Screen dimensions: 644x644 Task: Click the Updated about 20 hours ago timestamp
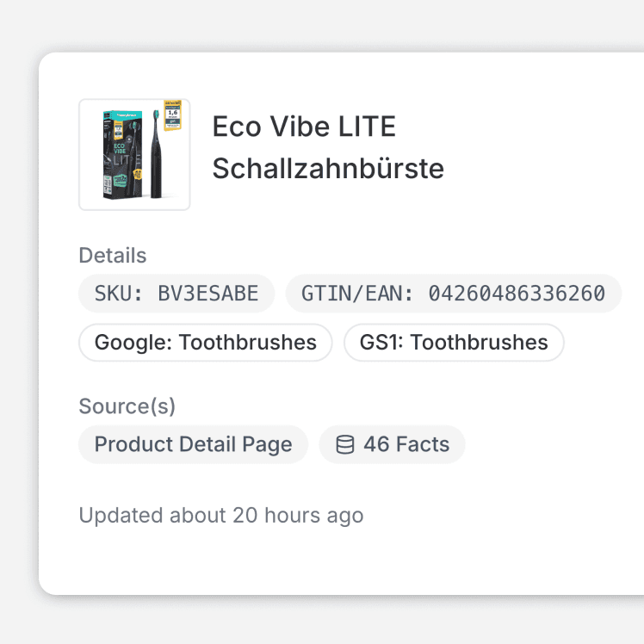(221, 516)
